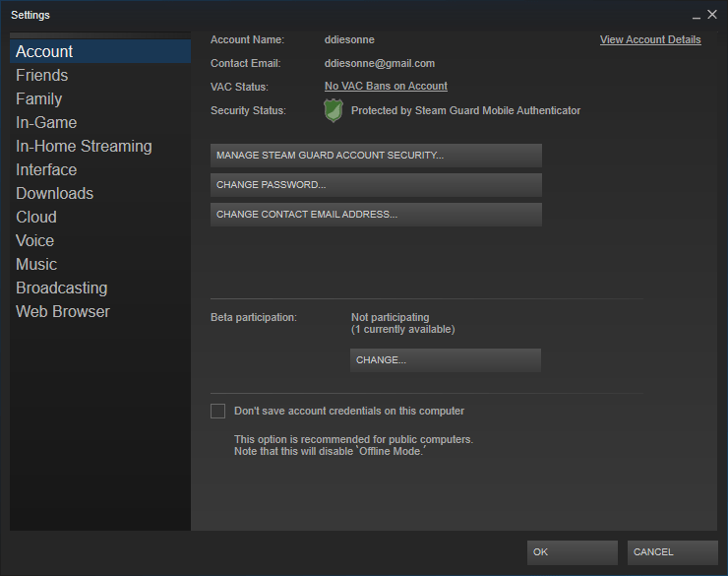
Task: Open the Friends settings section
Action: (x=42, y=75)
